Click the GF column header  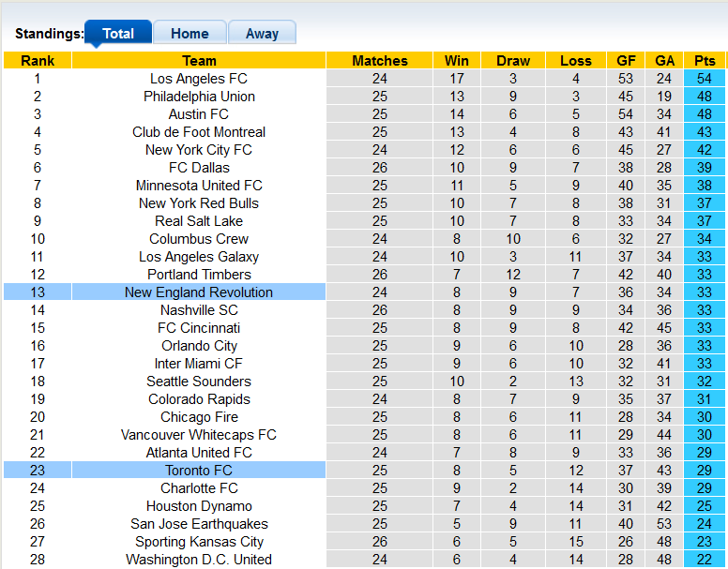pyautogui.click(x=626, y=61)
